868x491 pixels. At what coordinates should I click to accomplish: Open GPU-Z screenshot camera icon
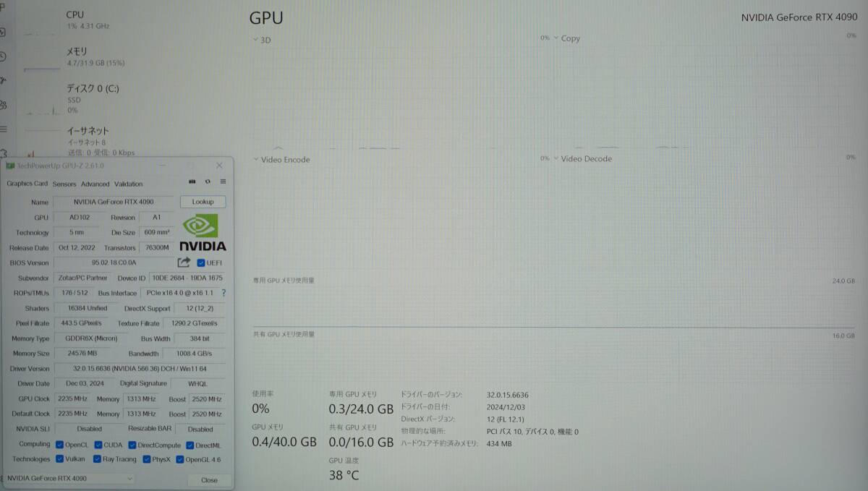(x=192, y=182)
